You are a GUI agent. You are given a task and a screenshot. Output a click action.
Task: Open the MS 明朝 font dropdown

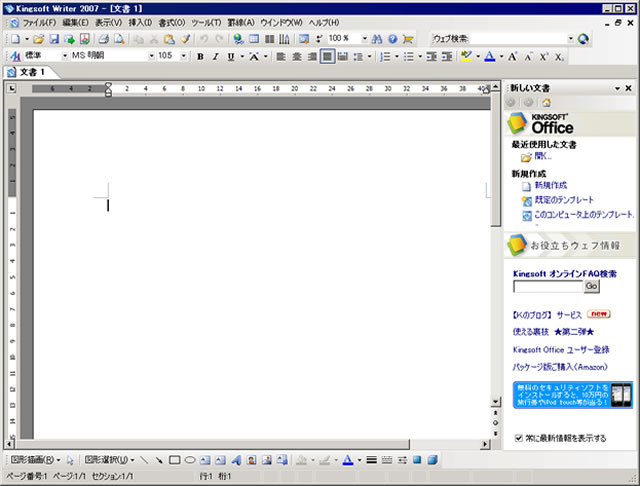point(151,56)
